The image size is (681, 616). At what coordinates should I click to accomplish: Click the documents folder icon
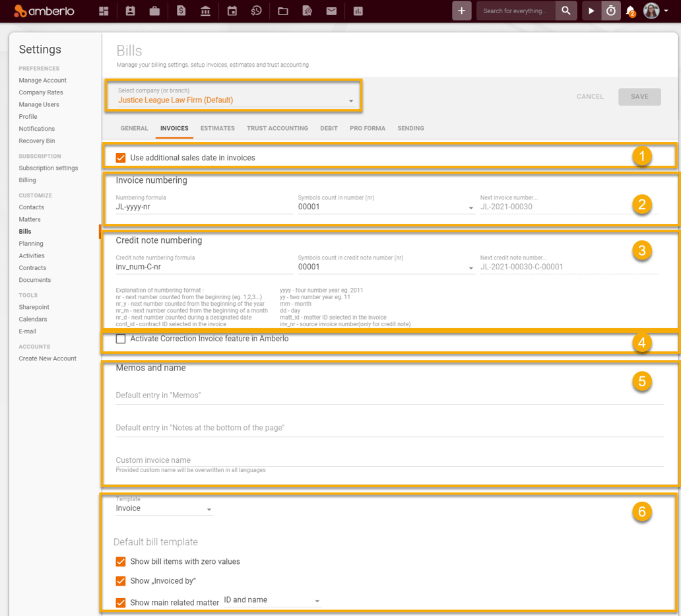pyautogui.click(x=282, y=11)
